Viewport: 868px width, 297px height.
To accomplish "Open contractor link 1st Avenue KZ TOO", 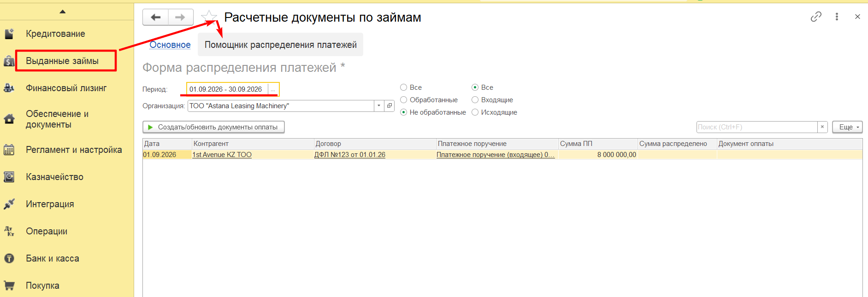I will 222,155.
